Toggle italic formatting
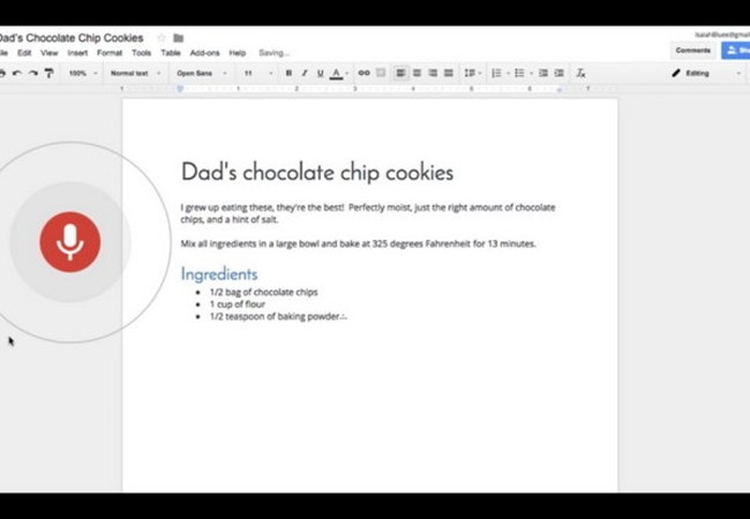Screen dimensions: 750x519 point(304,73)
